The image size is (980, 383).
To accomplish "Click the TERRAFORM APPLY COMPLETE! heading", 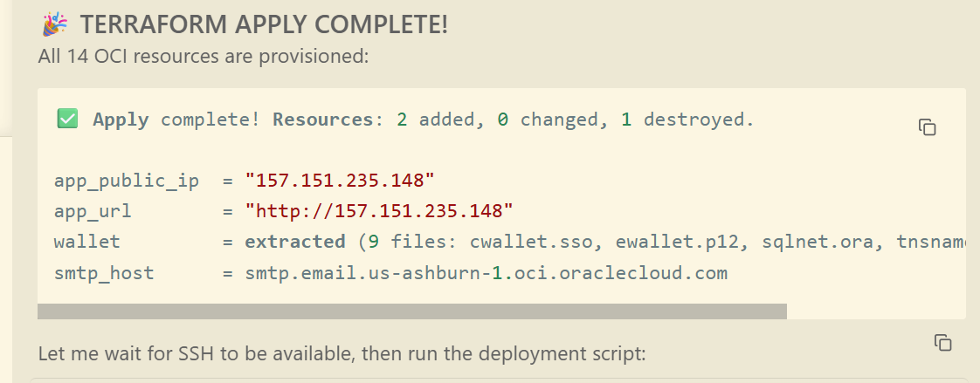I will point(264,24).
